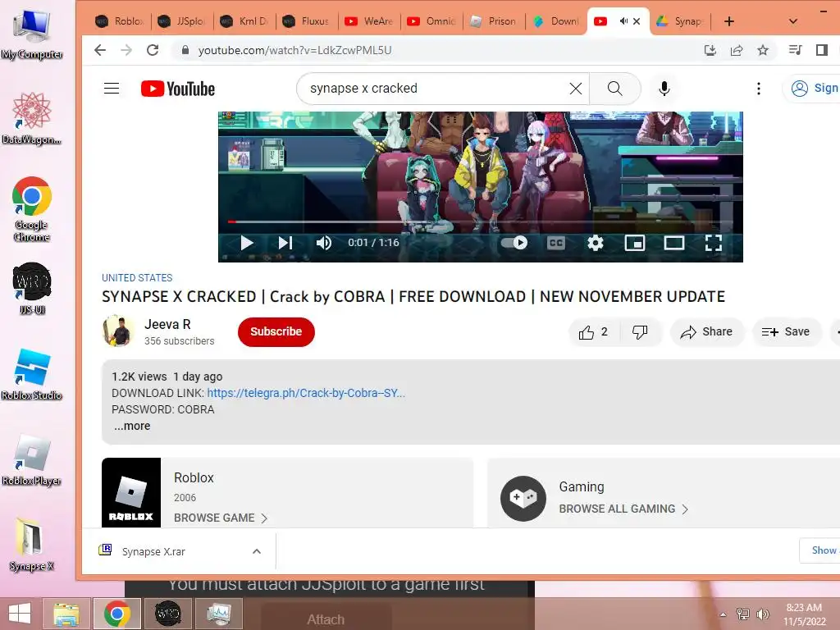Expand description with ...more
The width and height of the screenshot is (840, 630).
click(x=132, y=426)
